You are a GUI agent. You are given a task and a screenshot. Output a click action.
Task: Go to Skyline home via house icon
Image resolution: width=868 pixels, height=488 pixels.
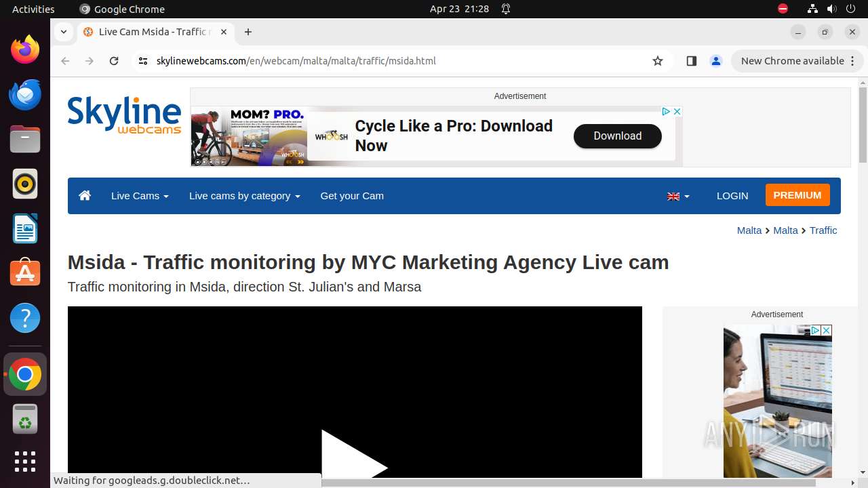coord(85,196)
